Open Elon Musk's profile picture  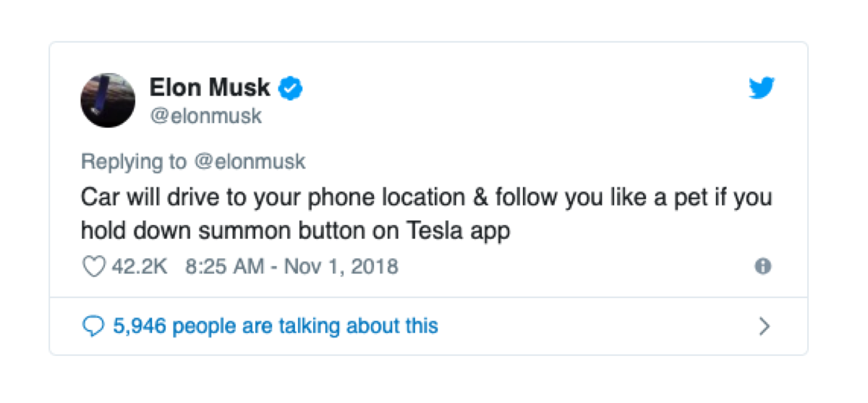tap(108, 100)
